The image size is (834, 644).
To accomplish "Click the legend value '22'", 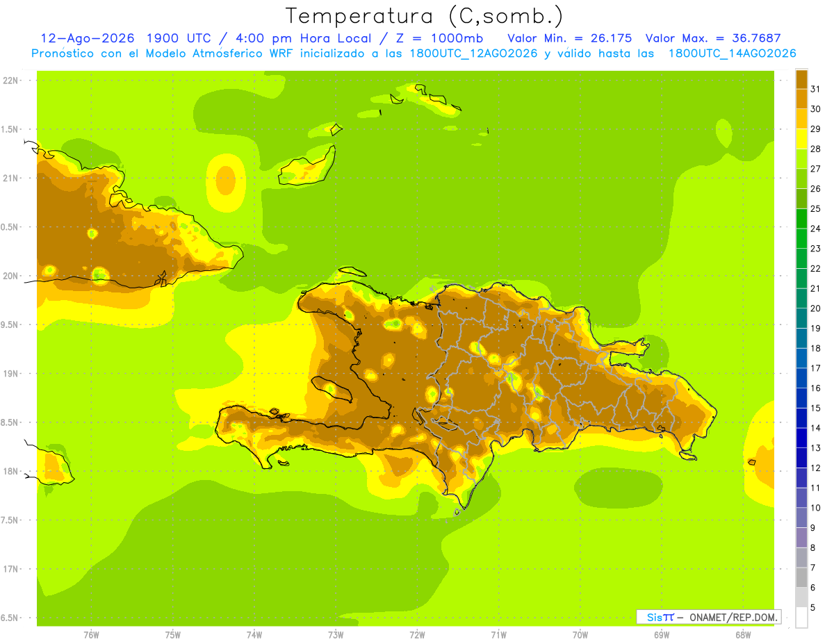I will tap(815, 269).
